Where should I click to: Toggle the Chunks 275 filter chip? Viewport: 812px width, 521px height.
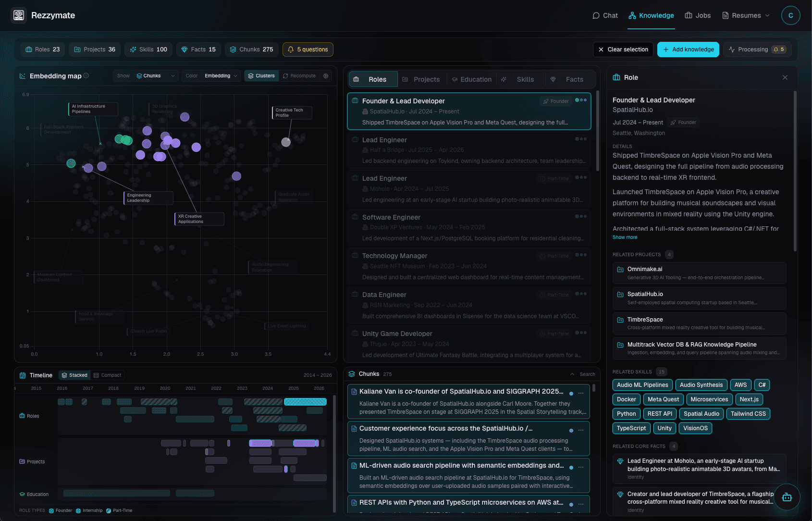pyautogui.click(x=252, y=50)
